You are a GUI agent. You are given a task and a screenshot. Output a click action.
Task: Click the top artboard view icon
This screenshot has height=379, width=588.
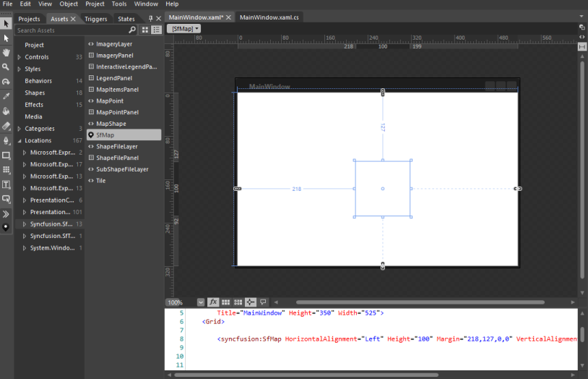click(x=581, y=27)
